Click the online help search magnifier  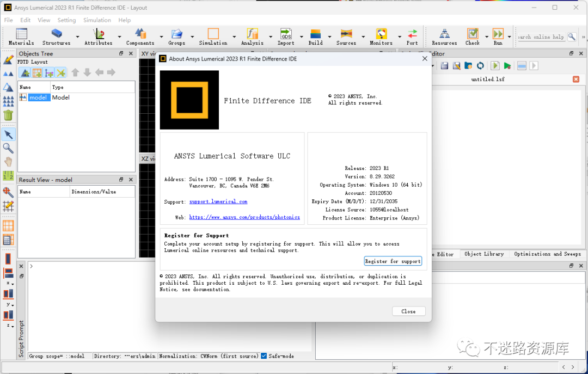point(572,37)
